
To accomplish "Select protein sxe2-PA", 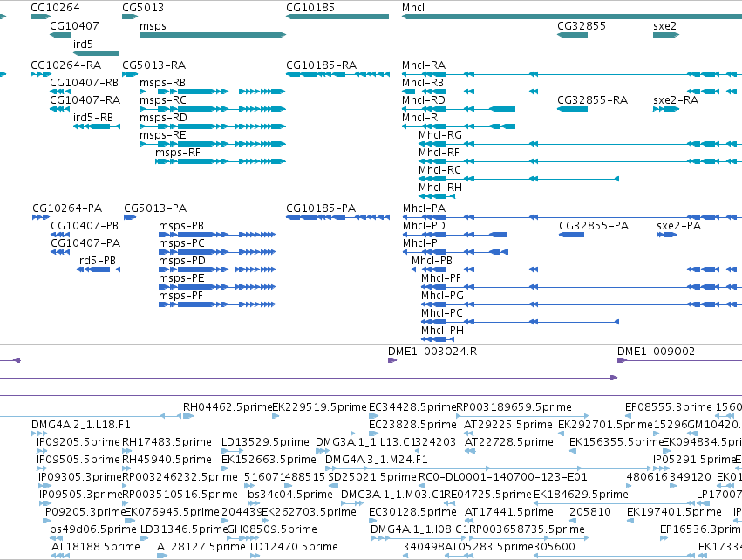I will (666, 235).
